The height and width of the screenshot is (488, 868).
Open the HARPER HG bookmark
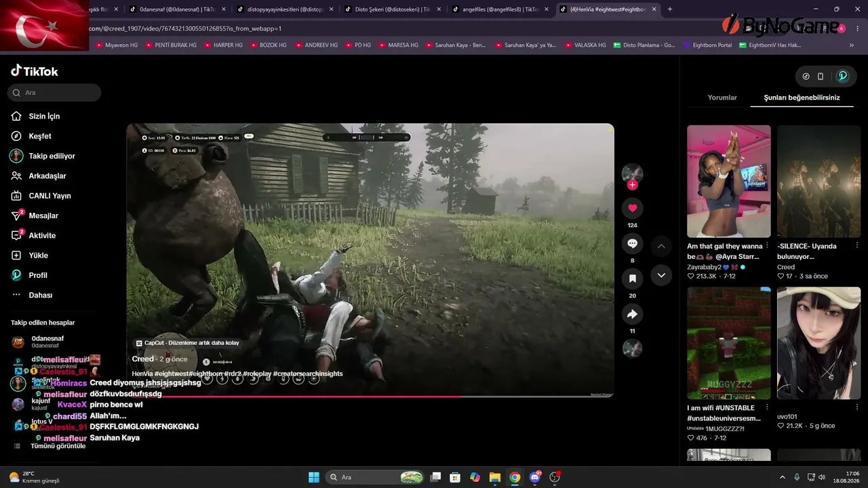[222, 45]
